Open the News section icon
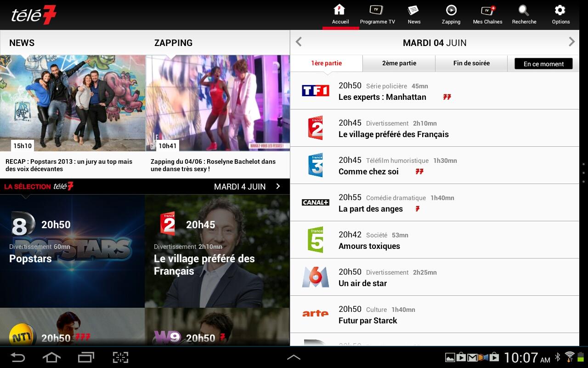This screenshot has height=368, width=588. (x=414, y=15)
